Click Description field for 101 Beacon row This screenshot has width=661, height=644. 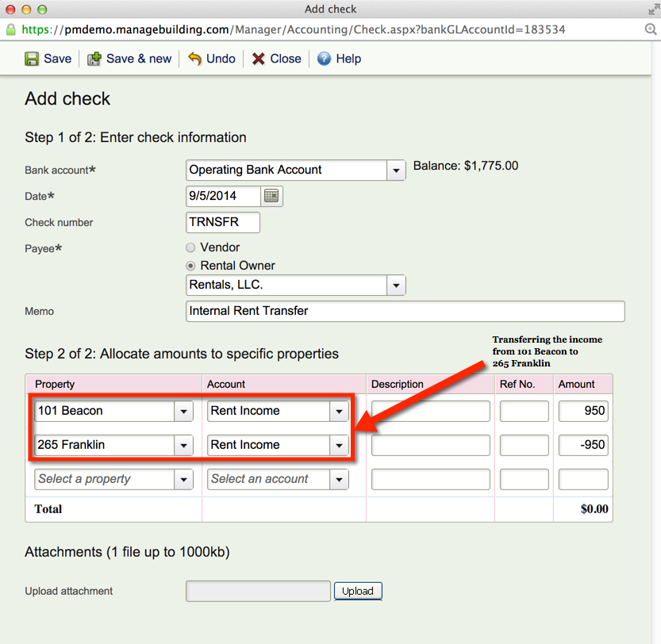click(430, 411)
